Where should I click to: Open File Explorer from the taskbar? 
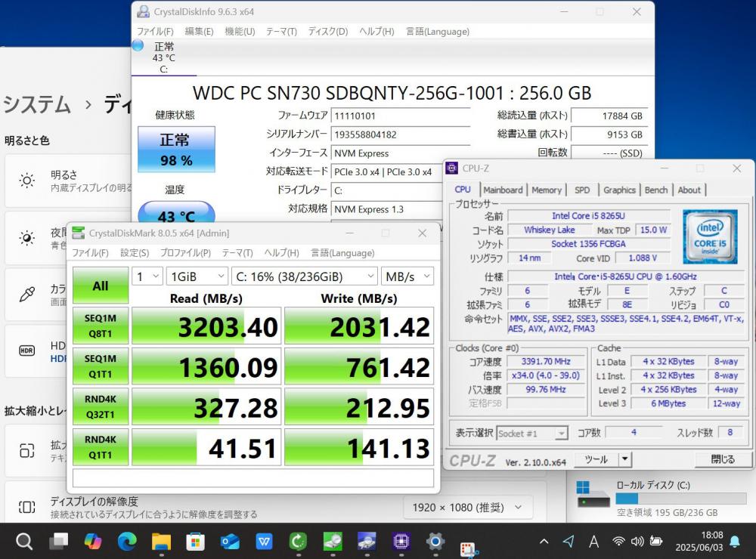coord(162,542)
